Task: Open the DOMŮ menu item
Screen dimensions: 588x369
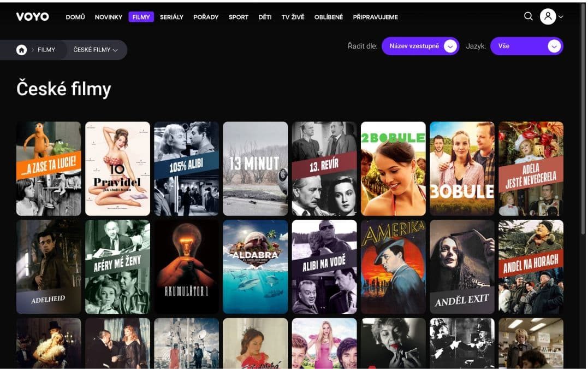Action: click(x=75, y=17)
